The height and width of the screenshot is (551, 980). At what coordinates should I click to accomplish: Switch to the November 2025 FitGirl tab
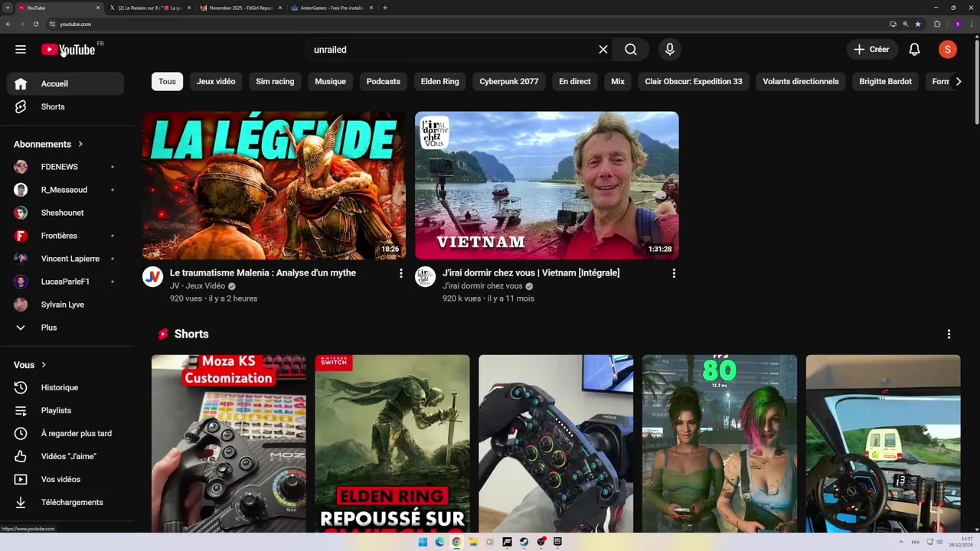pyautogui.click(x=241, y=8)
